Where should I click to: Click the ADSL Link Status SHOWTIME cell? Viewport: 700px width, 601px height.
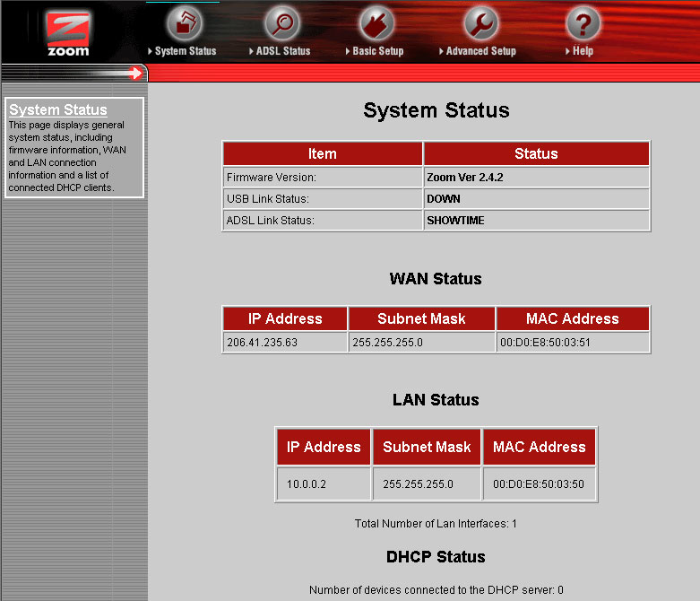[x=455, y=221]
